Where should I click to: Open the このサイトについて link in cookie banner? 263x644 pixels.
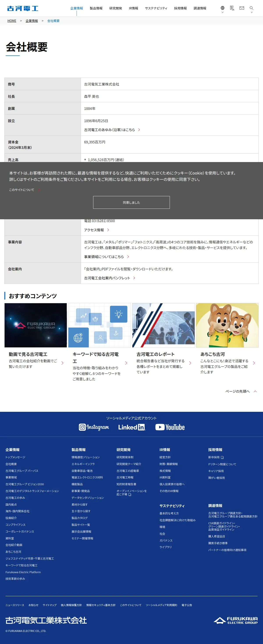pyautogui.click(x=25, y=190)
